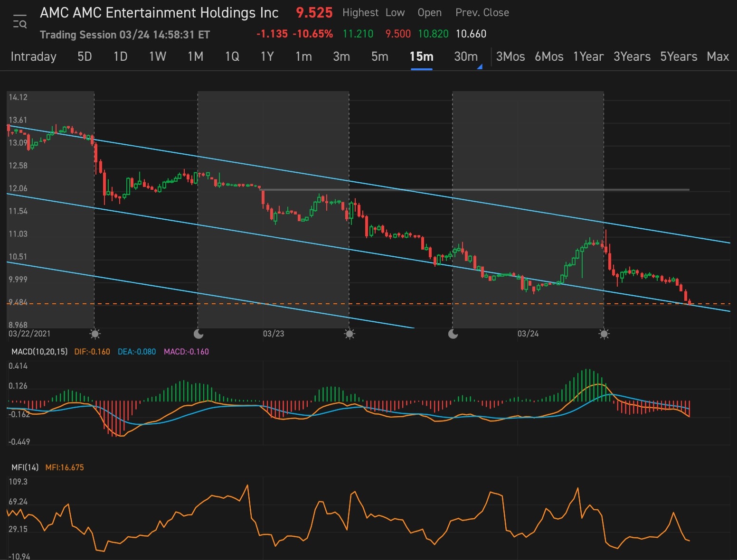Click moon icon before 03/24 label
The height and width of the screenshot is (560, 737).
click(453, 334)
